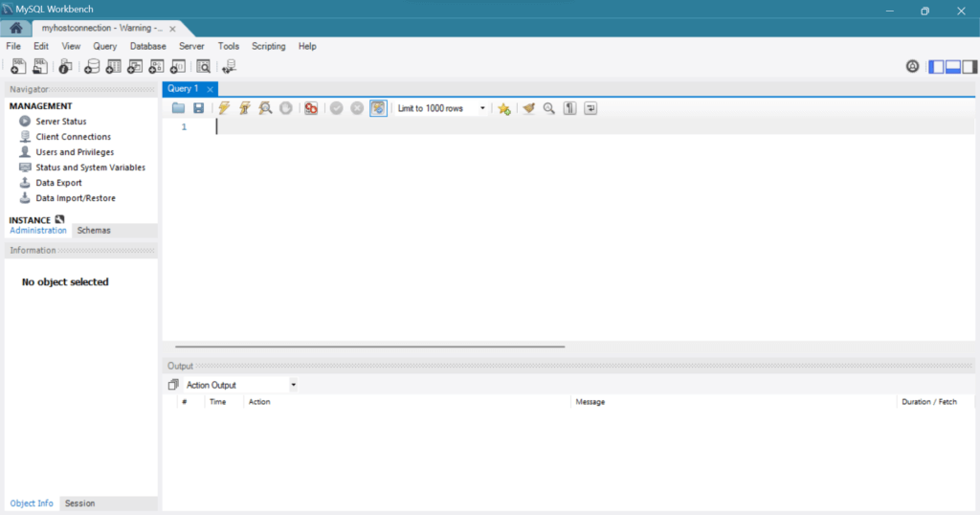980x515 pixels.
Task: Open the Edit menu
Action: coord(41,46)
